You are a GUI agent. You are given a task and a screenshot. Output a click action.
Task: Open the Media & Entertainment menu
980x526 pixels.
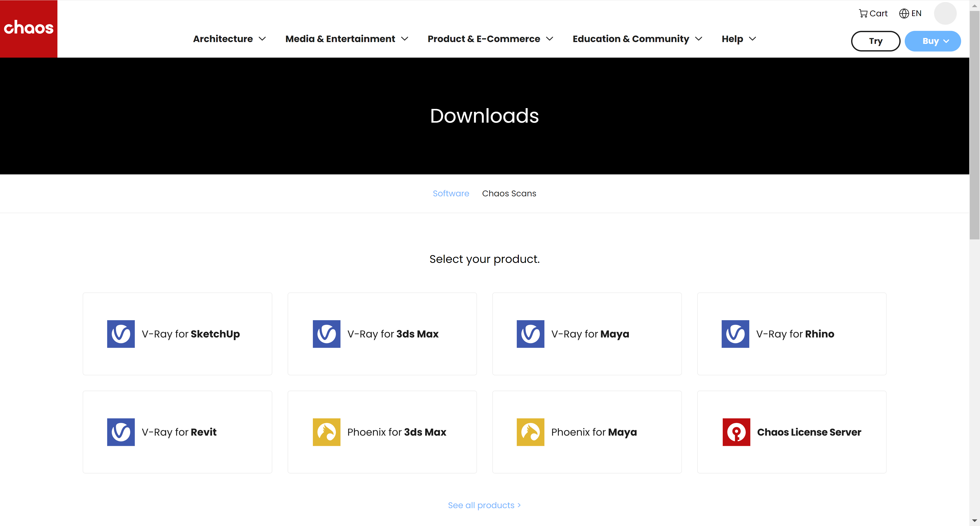pyautogui.click(x=340, y=39)
